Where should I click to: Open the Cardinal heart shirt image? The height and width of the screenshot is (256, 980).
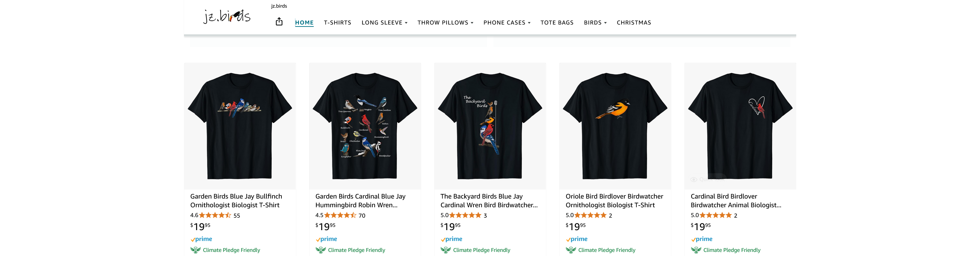(740, 126)
